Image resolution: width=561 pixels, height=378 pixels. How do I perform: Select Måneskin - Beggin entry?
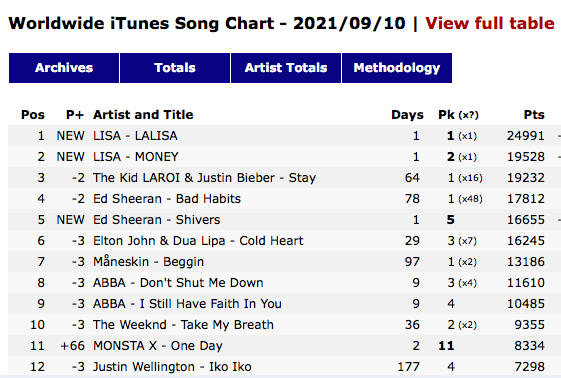coord(148,261)
